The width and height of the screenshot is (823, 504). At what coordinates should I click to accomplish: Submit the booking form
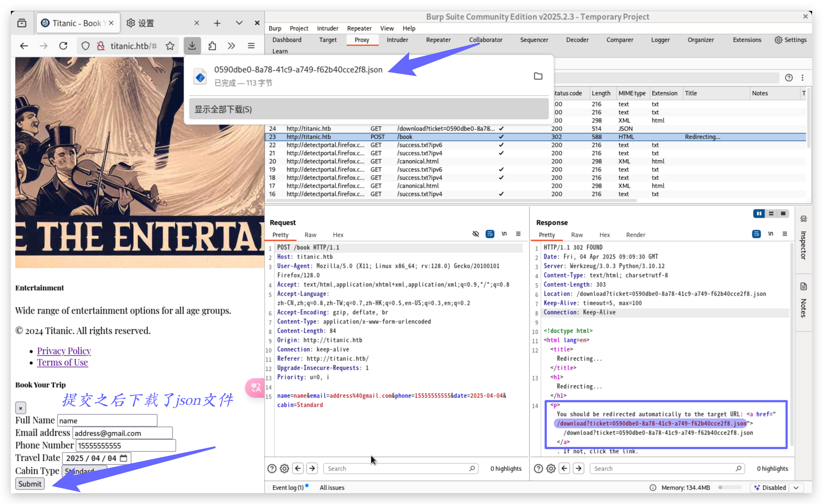pyautogui.click(x=30, y=483)
